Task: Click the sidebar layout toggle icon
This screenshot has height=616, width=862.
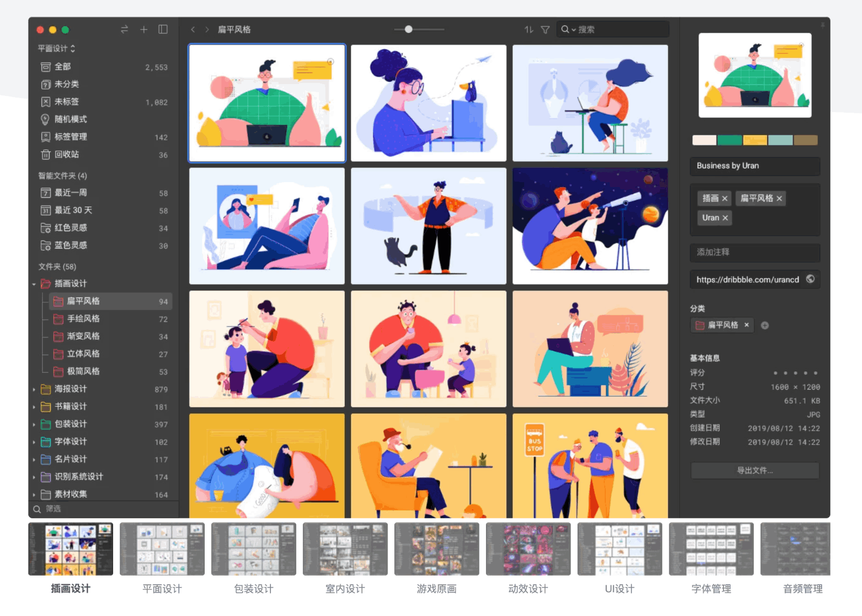Action: [163, 30]
